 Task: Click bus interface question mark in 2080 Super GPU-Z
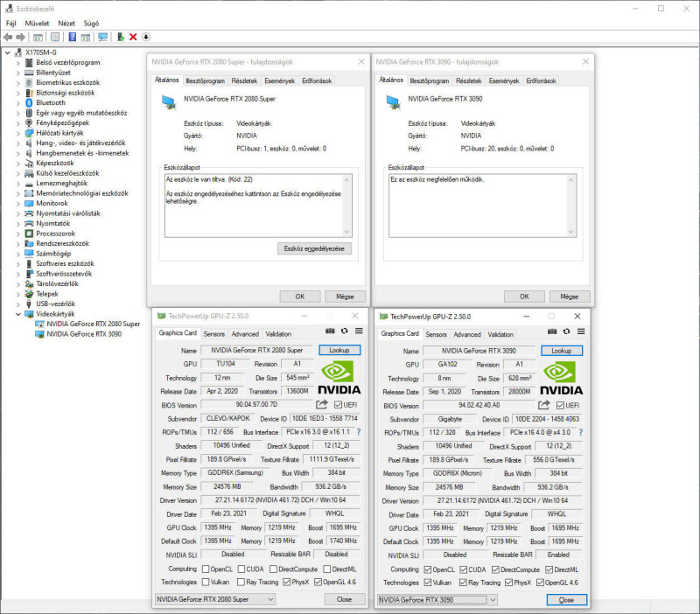tap(359, 432)
